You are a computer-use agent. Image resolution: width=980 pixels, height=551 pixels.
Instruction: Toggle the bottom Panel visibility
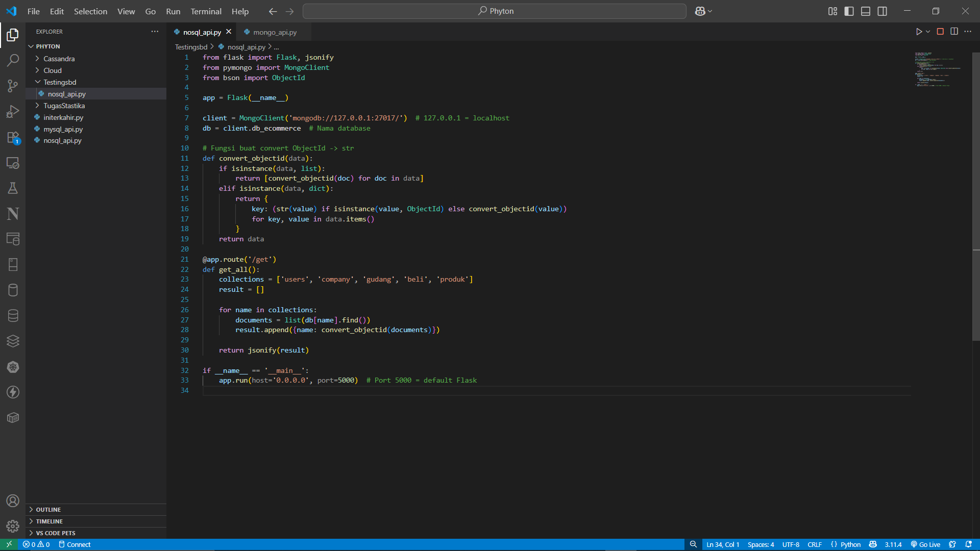[866, 11]
